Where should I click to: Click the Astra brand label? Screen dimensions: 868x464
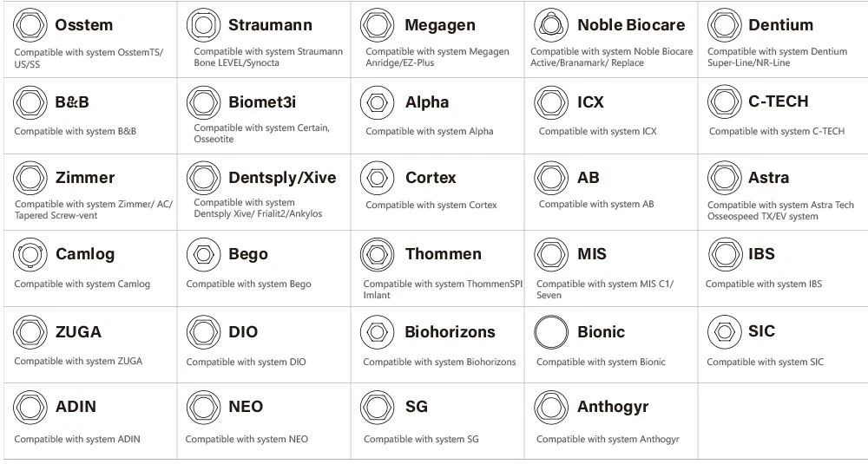768,178
